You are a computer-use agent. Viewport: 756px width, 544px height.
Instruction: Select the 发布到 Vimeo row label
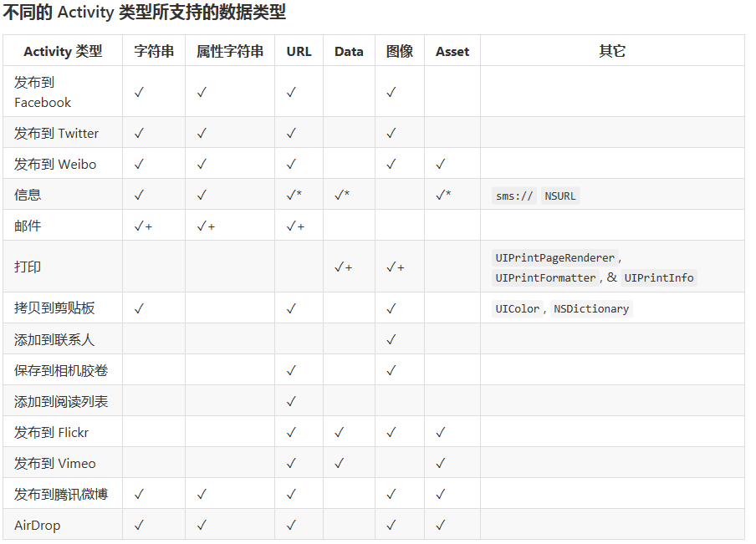click(55, 463)
